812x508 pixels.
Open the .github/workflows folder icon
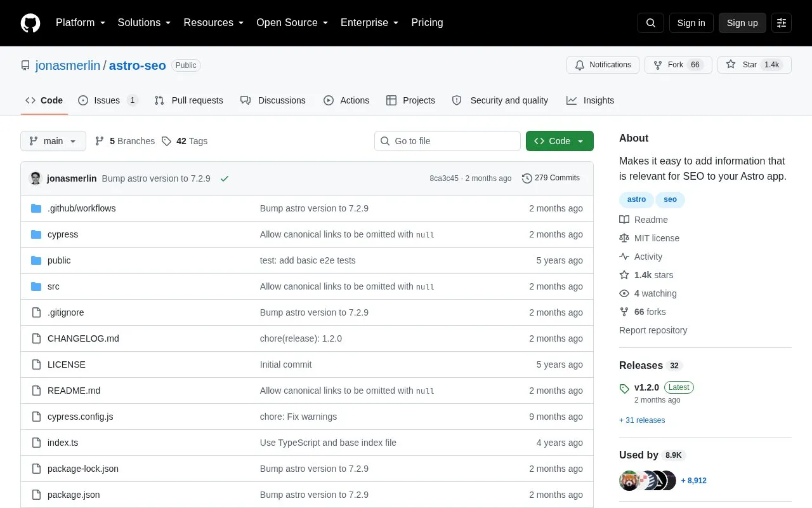tap(36, 208)
